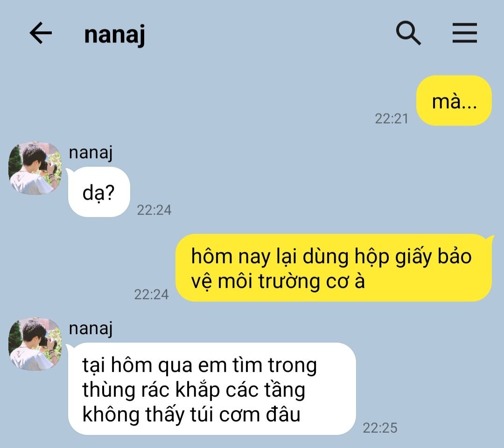Tap the 22:25 timestamp
The height and width of the screenshot is (448, 504).
point(380,428)
